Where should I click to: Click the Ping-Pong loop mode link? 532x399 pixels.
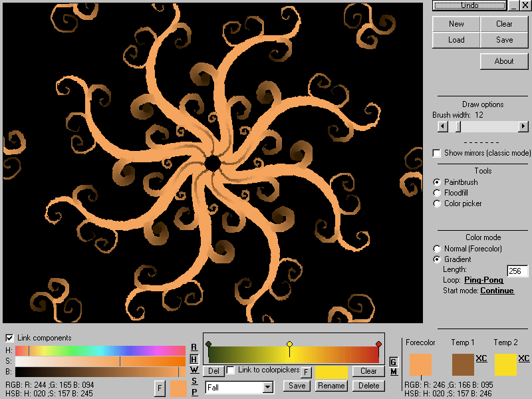[x=483, y=280]
